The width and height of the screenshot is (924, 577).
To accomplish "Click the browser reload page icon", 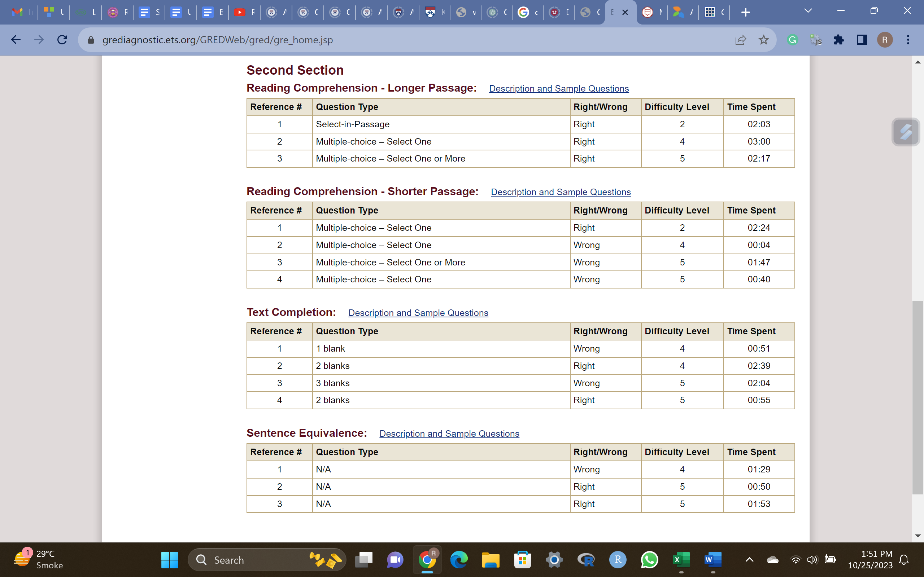I will [x=62, y=40].
